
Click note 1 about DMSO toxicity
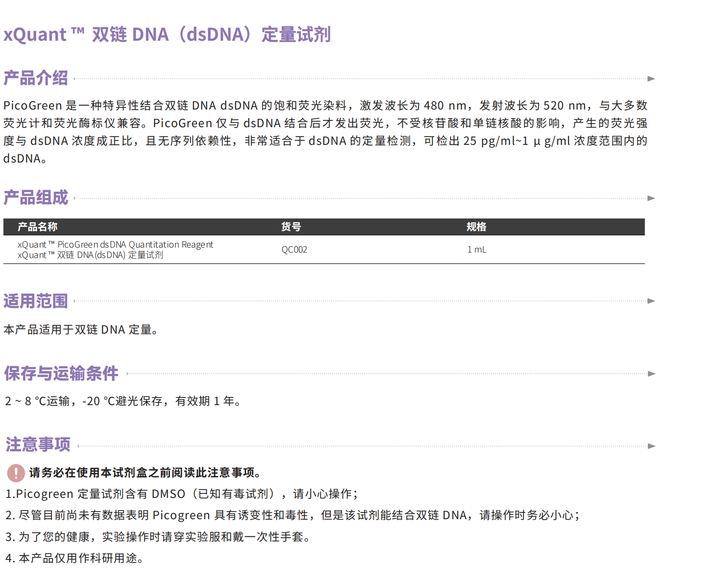(181, 494)
